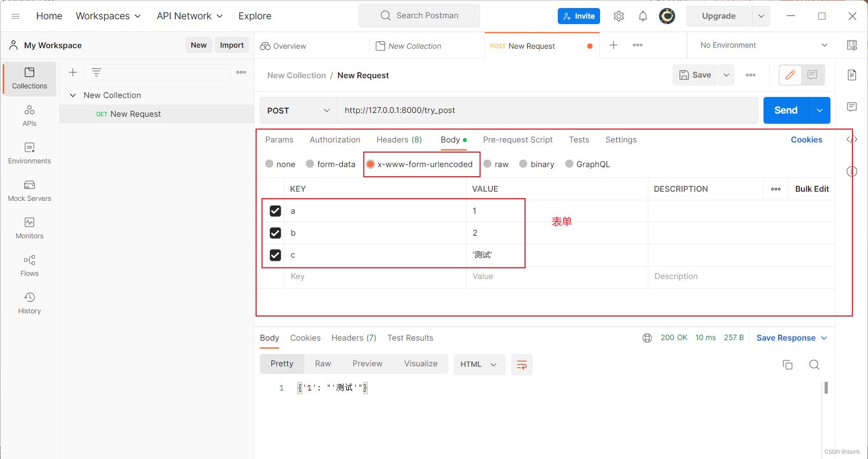Open the History sidebar section
The height and width of the screenshot is (459, 868).
[29, 303]
